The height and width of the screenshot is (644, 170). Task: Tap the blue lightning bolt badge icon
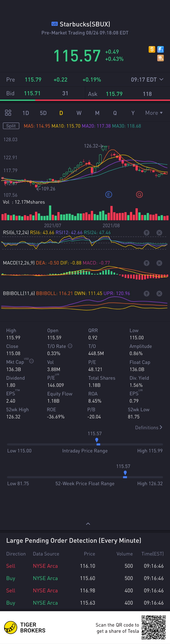click(x=160, y=49)
